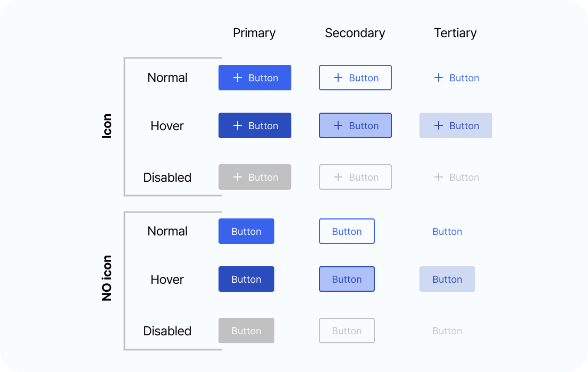The image size is (588, 372).
Task: Click the Secondary Hover button without icon
Action: [x=347, y=279]
